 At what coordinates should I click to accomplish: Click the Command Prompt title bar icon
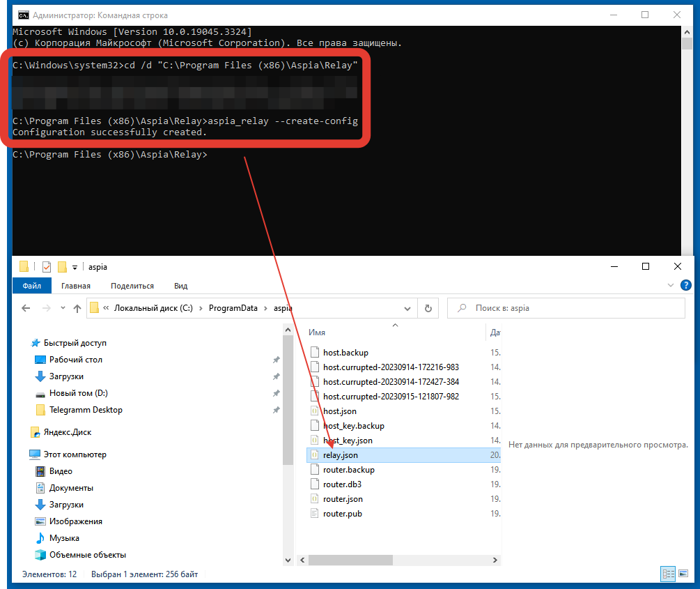(23, 15)
